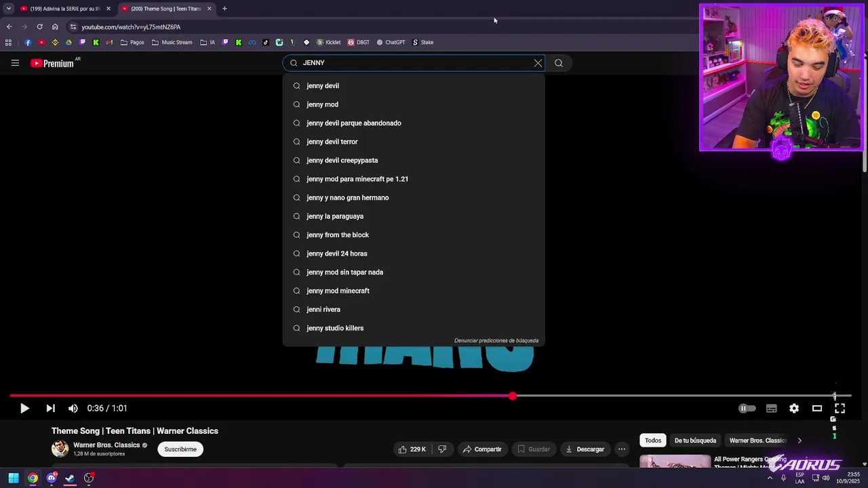Viewport: 868px width, 488px height.
Task: Open the Kicklet bookmark
Action: [328, 42]
